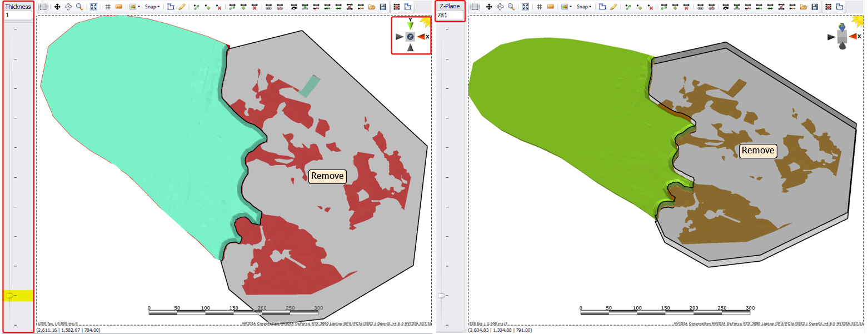Expand the Snap dropdown in right toolbar

point(584,7)
